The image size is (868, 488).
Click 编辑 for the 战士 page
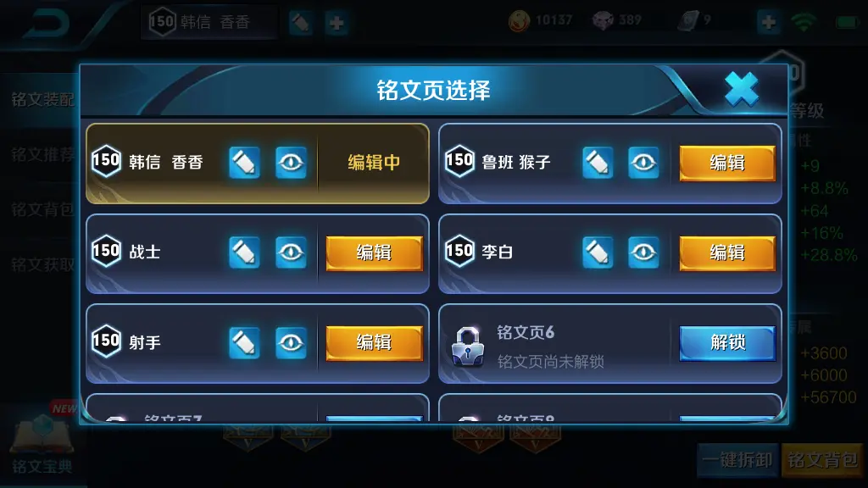pos(374,252)
